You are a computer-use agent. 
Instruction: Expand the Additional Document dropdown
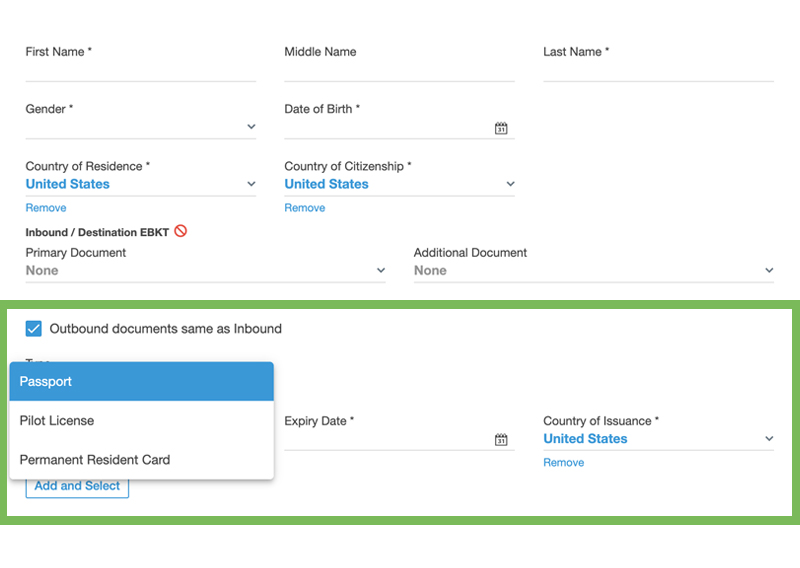click(768, 271)
